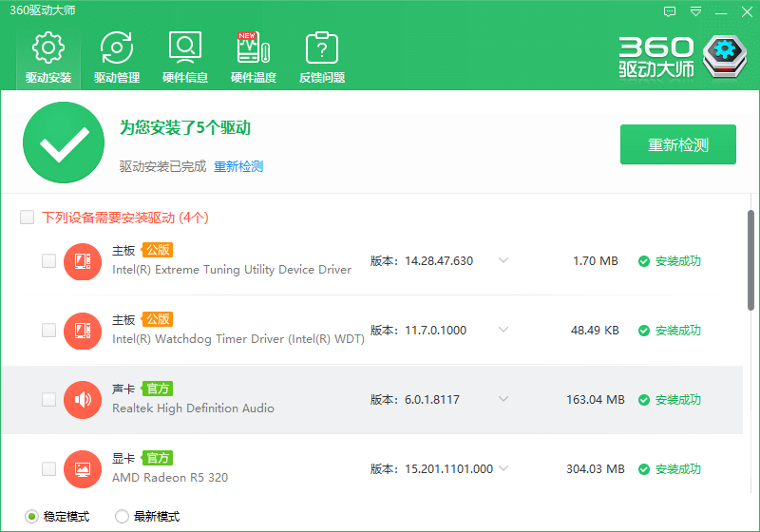This screenshot has width=760, height=532.
Task: Check the AMD Radeon R5 320 box
Action: [x=49, y=468]
